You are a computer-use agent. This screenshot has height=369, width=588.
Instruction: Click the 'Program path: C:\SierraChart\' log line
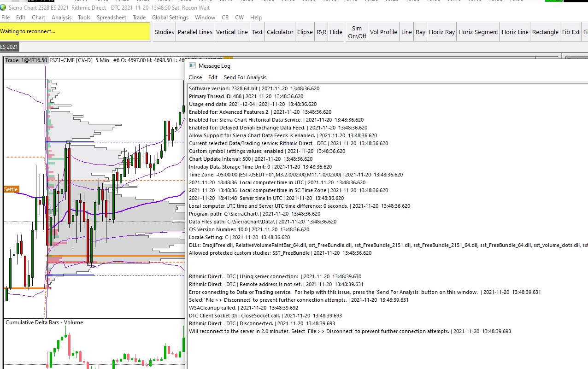coord(254,214)
